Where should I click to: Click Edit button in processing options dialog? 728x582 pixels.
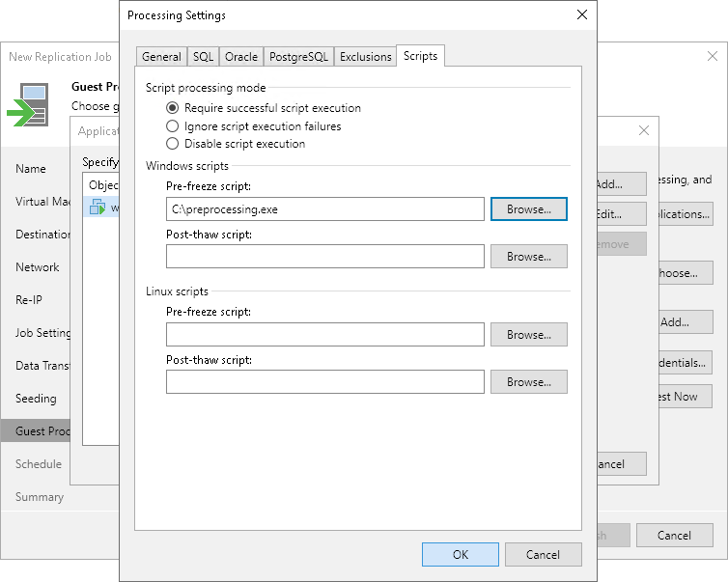click(x=622, y=214)
